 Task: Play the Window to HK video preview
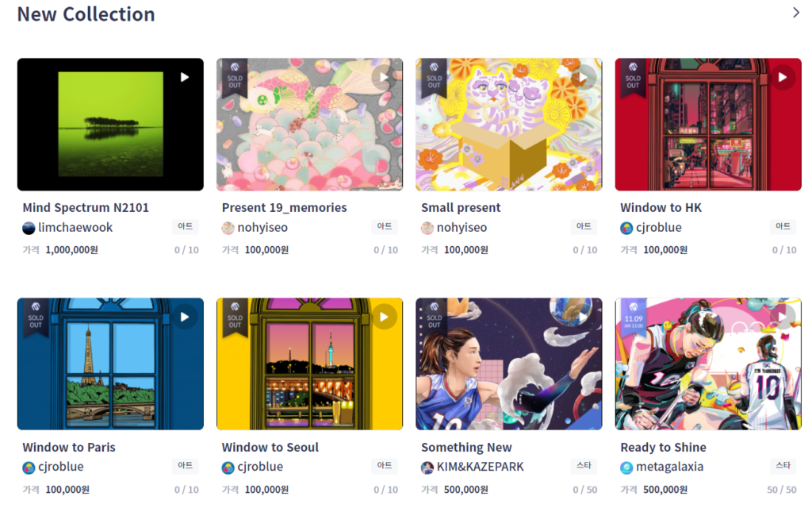tap(783, 77)
